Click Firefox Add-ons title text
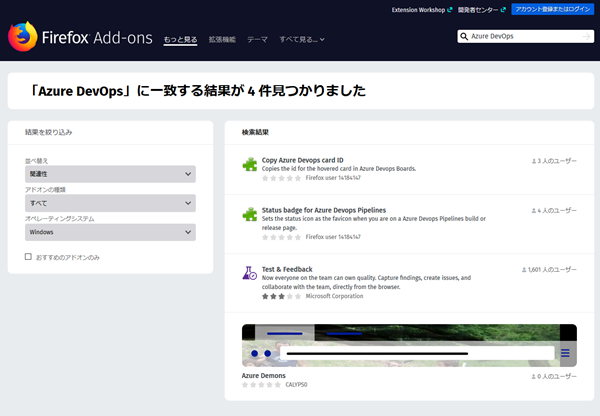This screenshot has height=416, width=600. [97, 38]
